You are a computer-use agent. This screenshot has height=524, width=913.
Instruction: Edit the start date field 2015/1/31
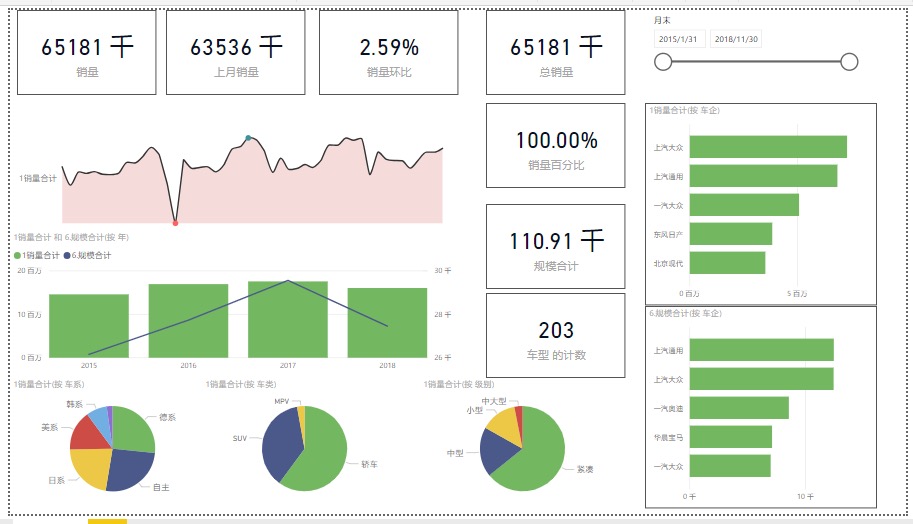[680, 39]
